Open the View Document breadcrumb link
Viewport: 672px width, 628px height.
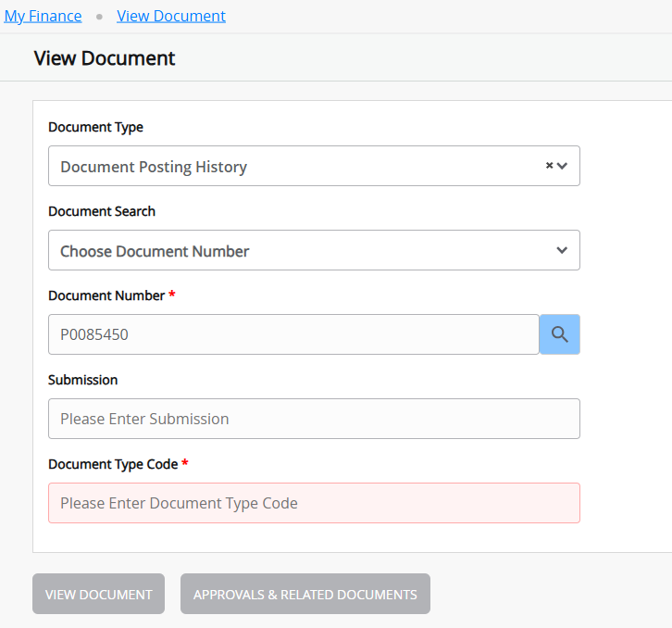click(x=171, y=17)
